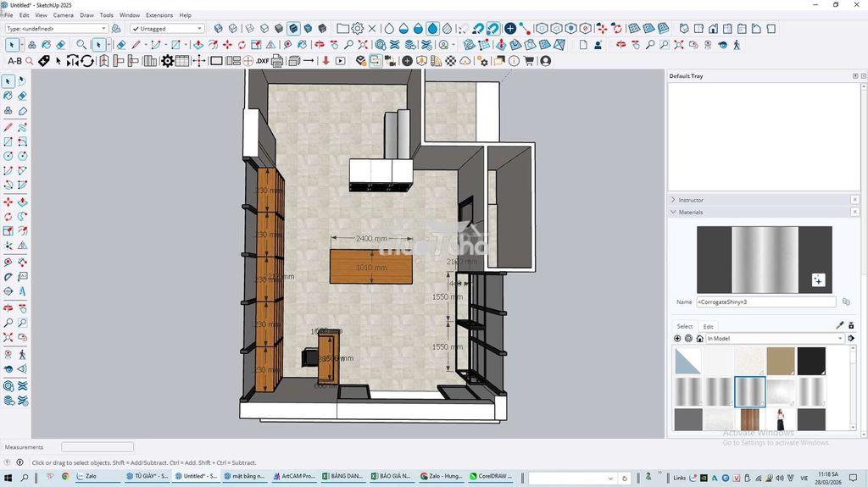Click the dark plus circle icon
The width and height of the screenshot is (868, 487).
point(407,61)
